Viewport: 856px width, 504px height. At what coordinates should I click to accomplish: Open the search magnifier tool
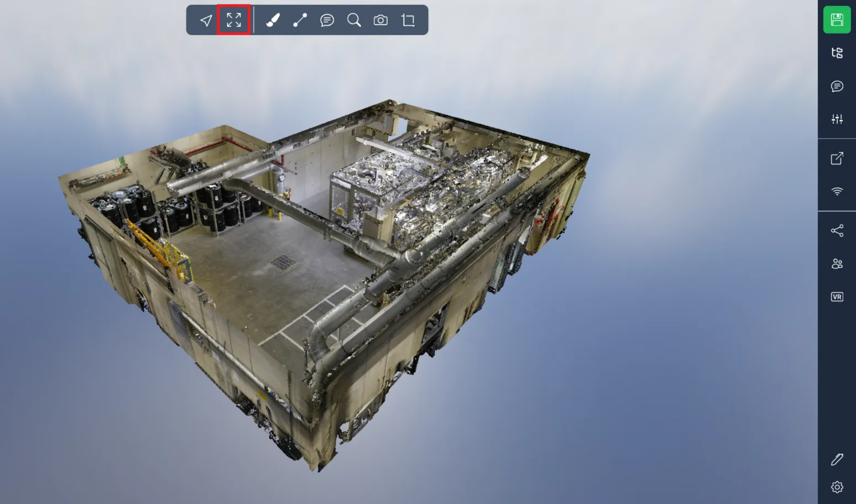[x=354, y=20]
